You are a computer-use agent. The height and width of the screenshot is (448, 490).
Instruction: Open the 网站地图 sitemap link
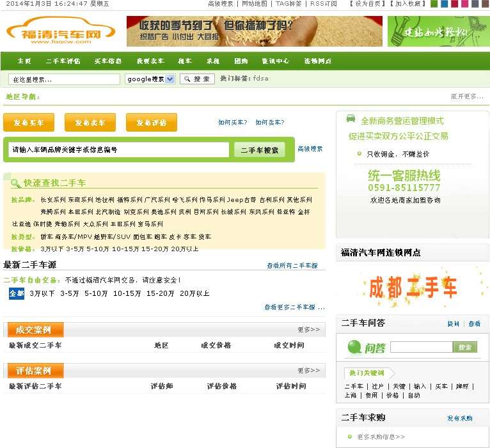pos(255,4)
